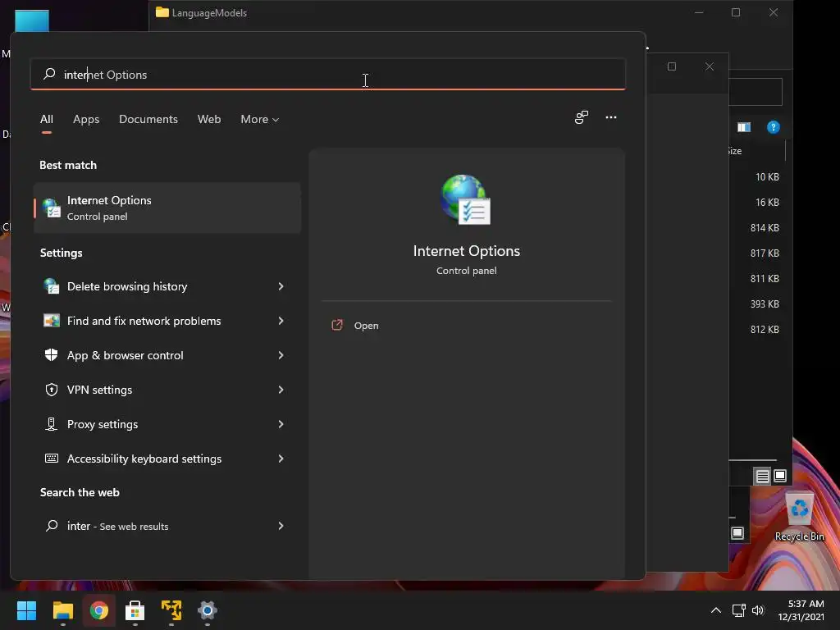This screenshot has height=630, width=840.
Task: Click Open in the Internet Options preview
Action: (x=367, y=326)
